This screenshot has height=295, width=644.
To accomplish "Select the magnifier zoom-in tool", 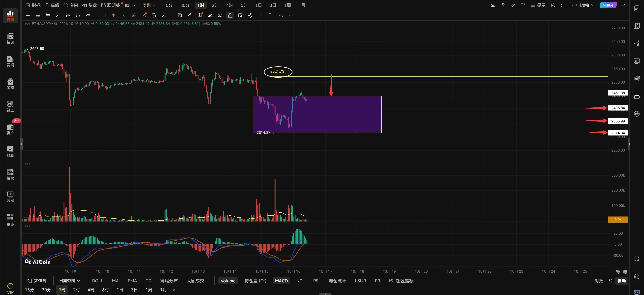I will [200, 15].
